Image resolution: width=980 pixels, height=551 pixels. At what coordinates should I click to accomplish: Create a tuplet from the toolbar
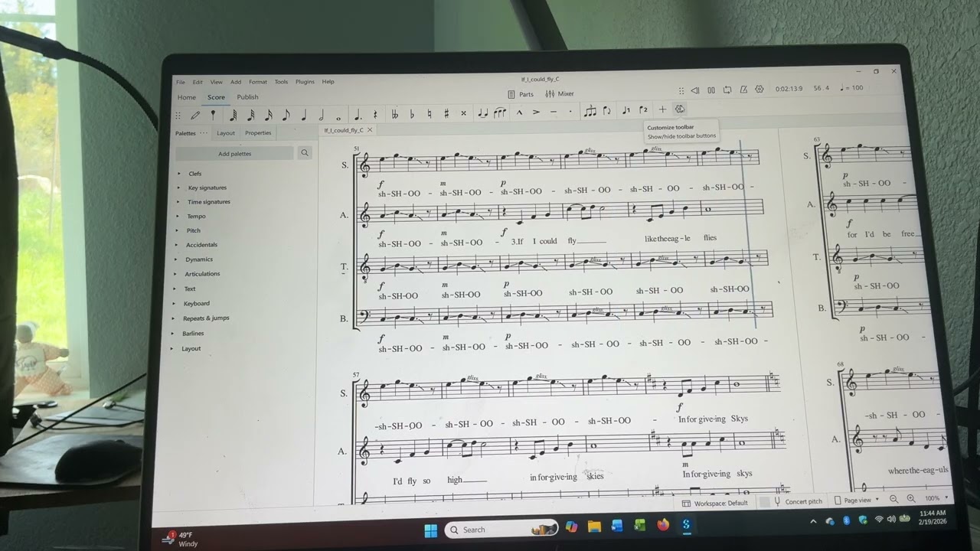pos(590,112)
